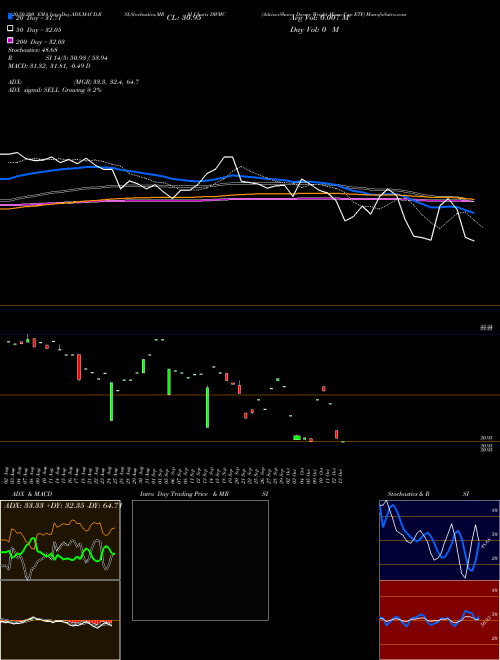Click the tallest green candlestick on the right

[207, 407]
